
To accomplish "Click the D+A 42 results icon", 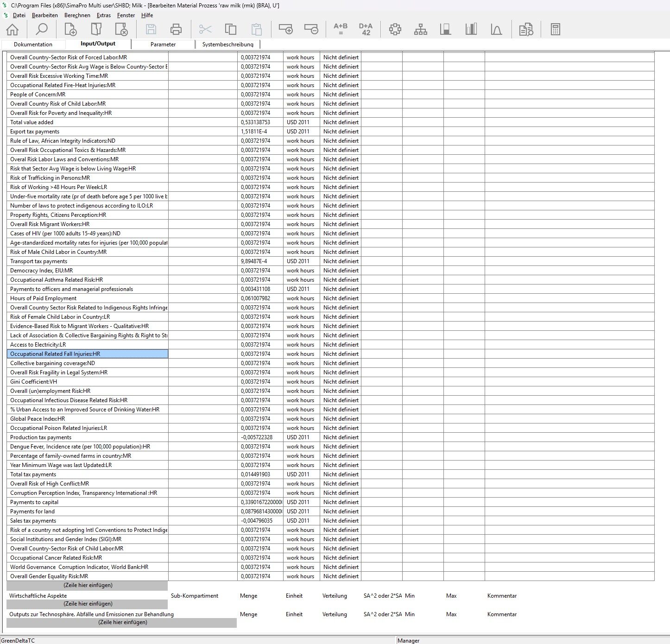I will 366,29.
